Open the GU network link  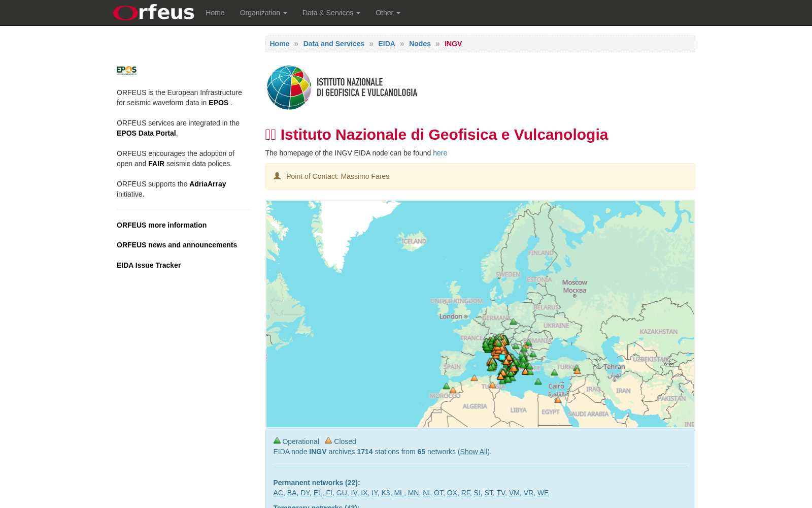[x=342, y=493]
